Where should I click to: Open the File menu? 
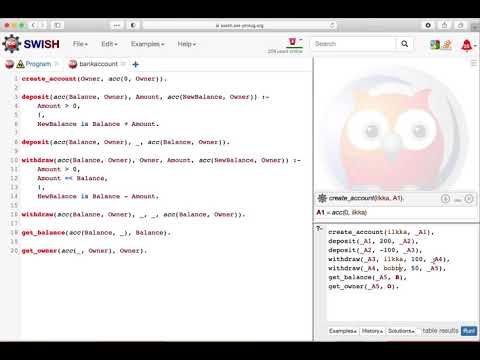pyautogui.click(x=80, y=44)
